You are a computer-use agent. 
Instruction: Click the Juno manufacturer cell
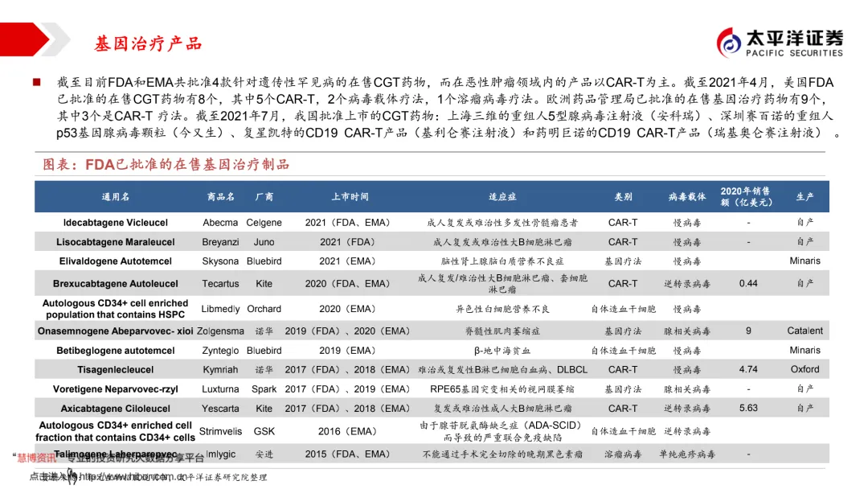click(x=264, y=242)
